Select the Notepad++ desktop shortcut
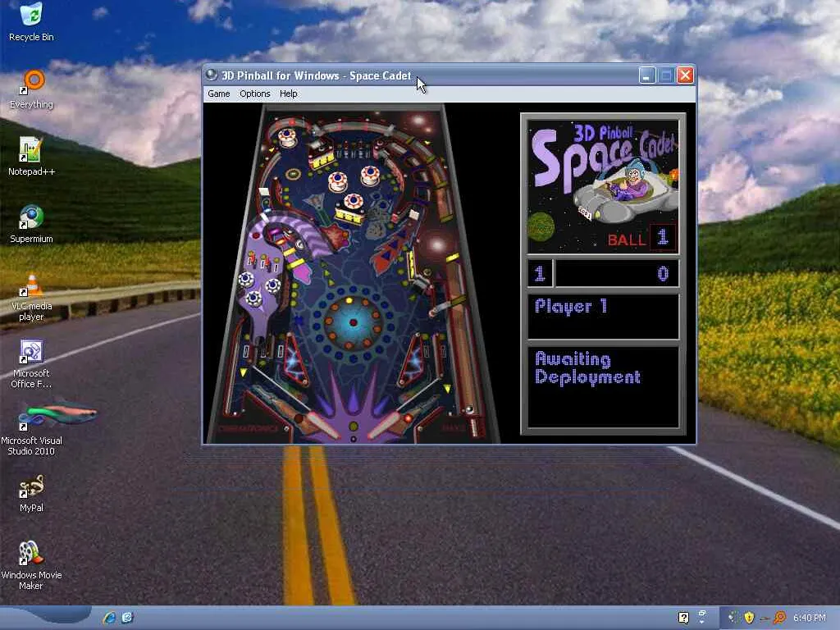This screenshot has height=630, width=840. click(x=31, y=157)
